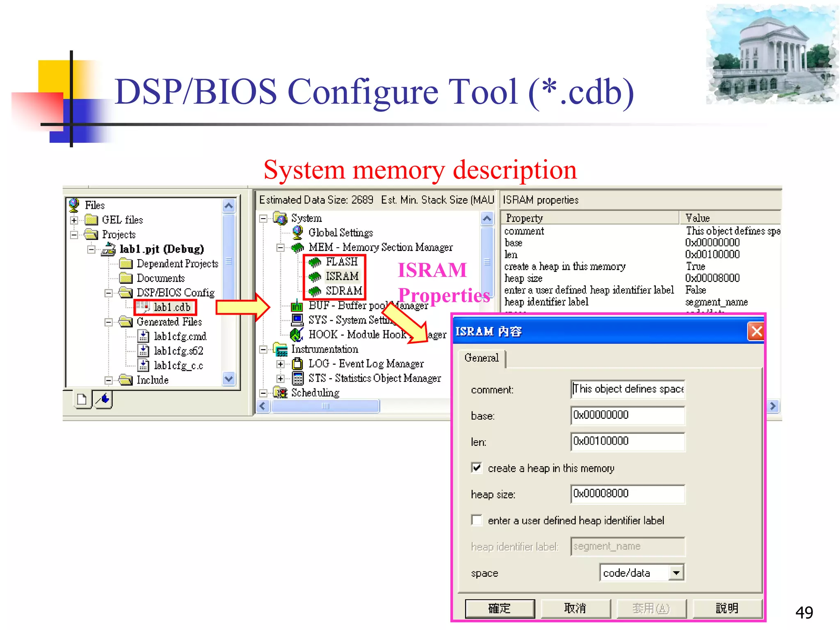Image resolution: width=840 pixels, height=630 pixels.
Task: Click the config tree scroll-left arrow
Action: click(x=263, y=406)
